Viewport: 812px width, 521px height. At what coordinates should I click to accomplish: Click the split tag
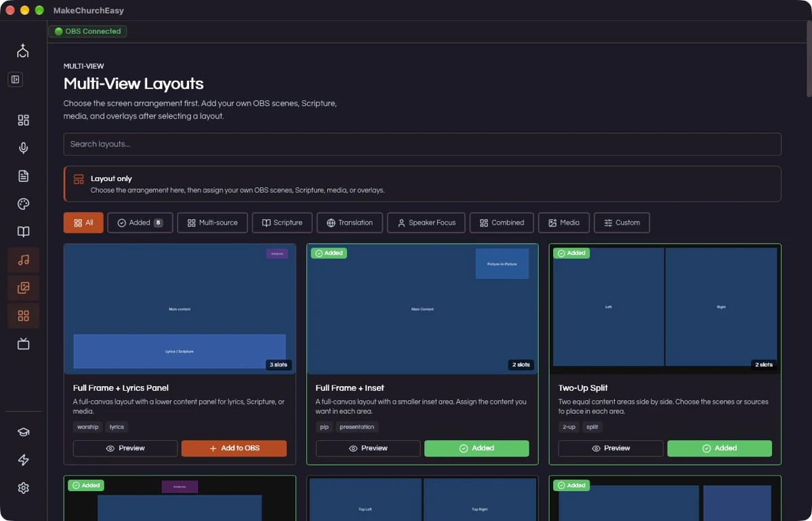coord(592,427)
